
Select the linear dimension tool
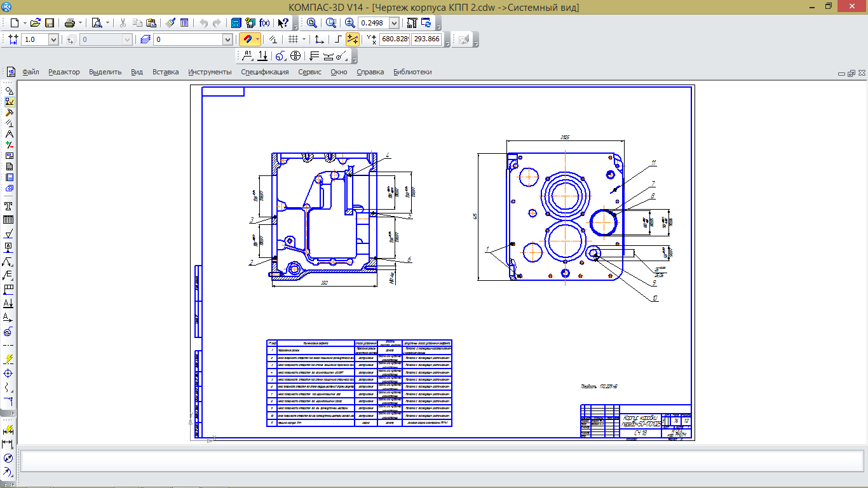click(x=9, y=444)
